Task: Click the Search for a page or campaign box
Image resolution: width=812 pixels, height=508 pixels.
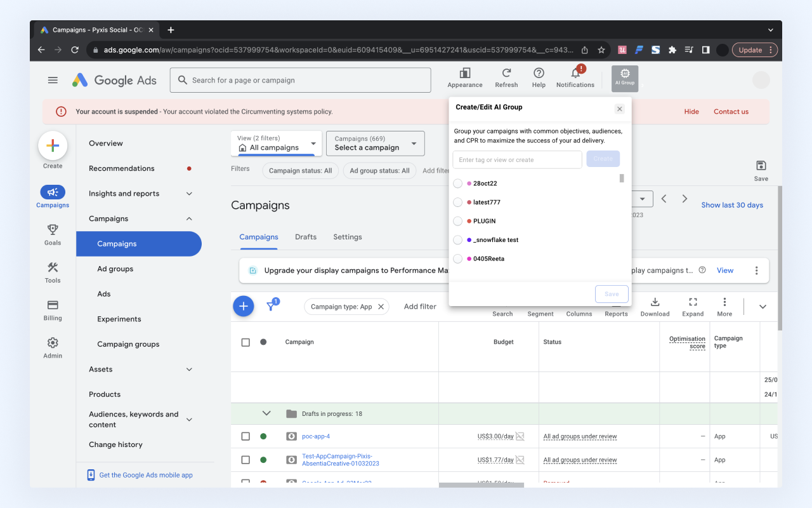Action: [x=300, y=80]
